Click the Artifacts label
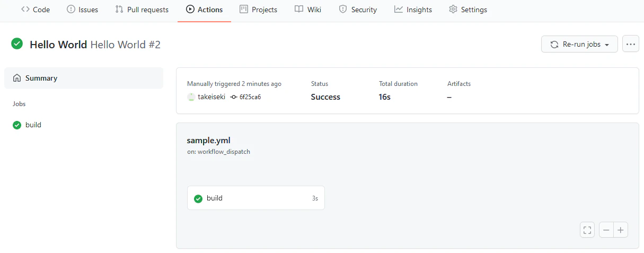 point(459,84)
